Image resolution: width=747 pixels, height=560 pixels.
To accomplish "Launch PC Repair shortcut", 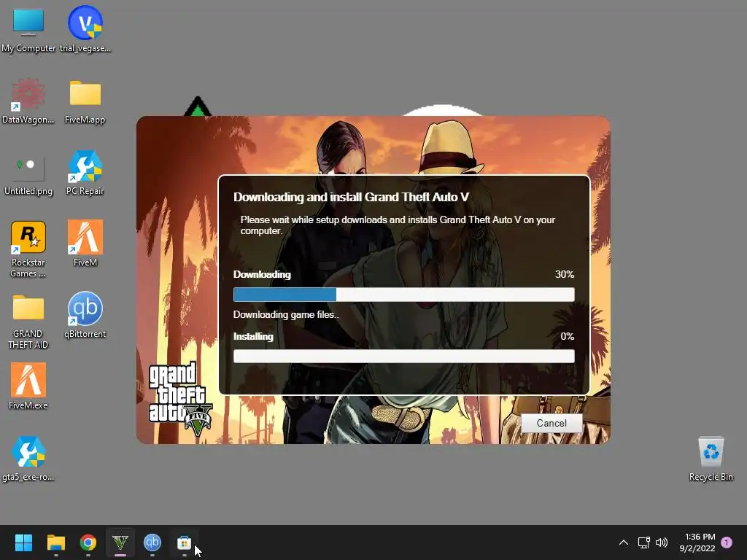I will point(85,172).
